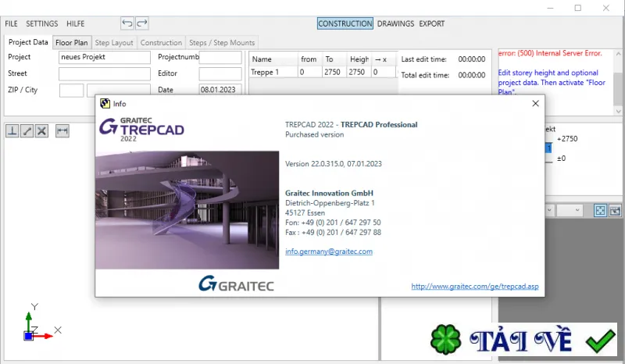Select the perpendicular line tool icon
Screen dimensions: 625x364
click(12, 130)
